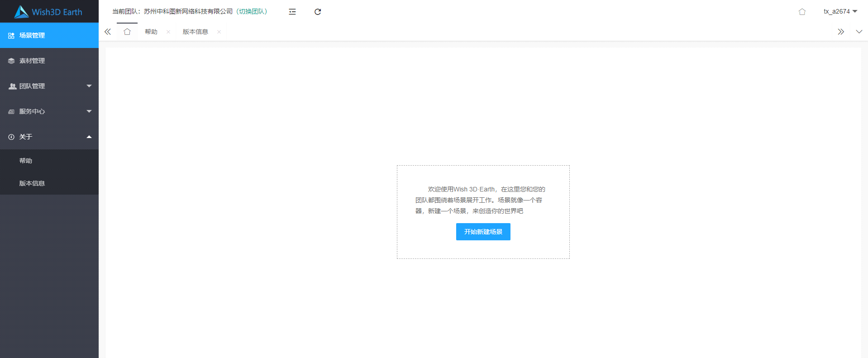This screenshot has height=358, width=868.
Task: Open the home tab icon
Action: (127, 32)
